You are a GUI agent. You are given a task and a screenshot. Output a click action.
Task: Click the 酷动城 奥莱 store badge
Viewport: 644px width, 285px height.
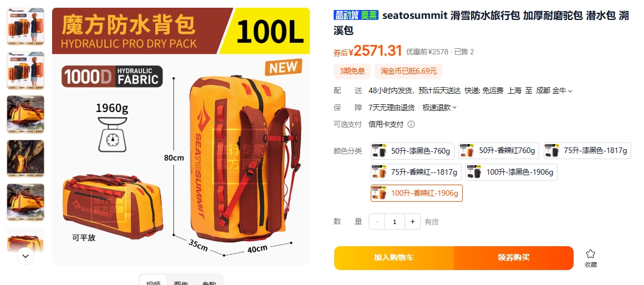[356, 15]
